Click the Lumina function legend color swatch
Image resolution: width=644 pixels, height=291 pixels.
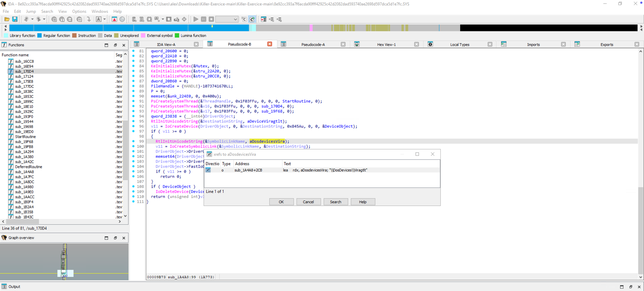click(177, 35)
